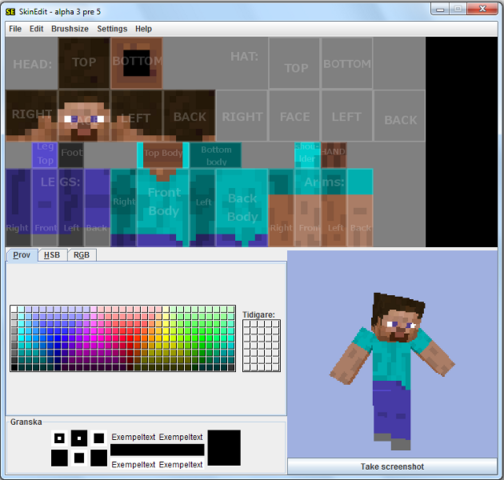Image resolution: width=504 pixels, height=480 pixels.
Task: Open the Edit menu
Action: 36,29
